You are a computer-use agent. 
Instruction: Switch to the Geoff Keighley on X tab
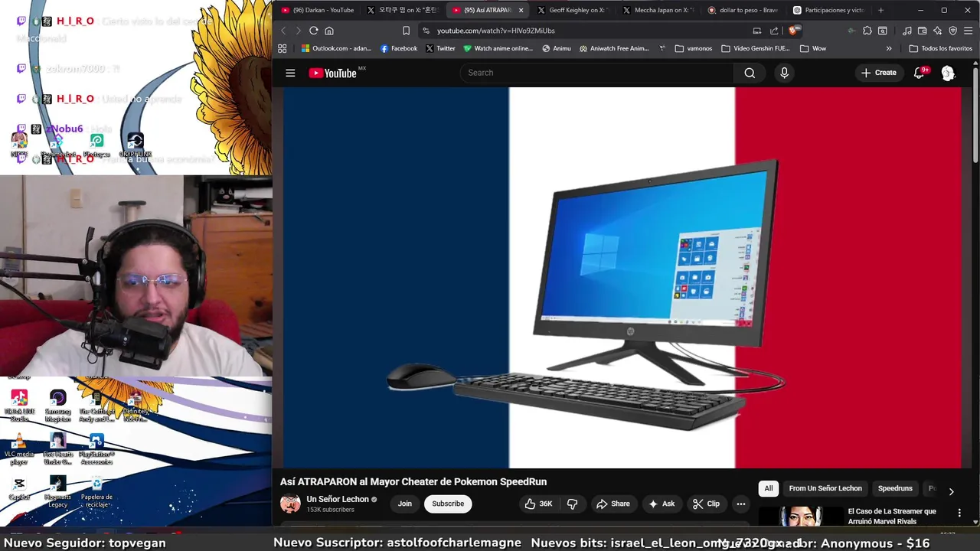click(573, 10)
